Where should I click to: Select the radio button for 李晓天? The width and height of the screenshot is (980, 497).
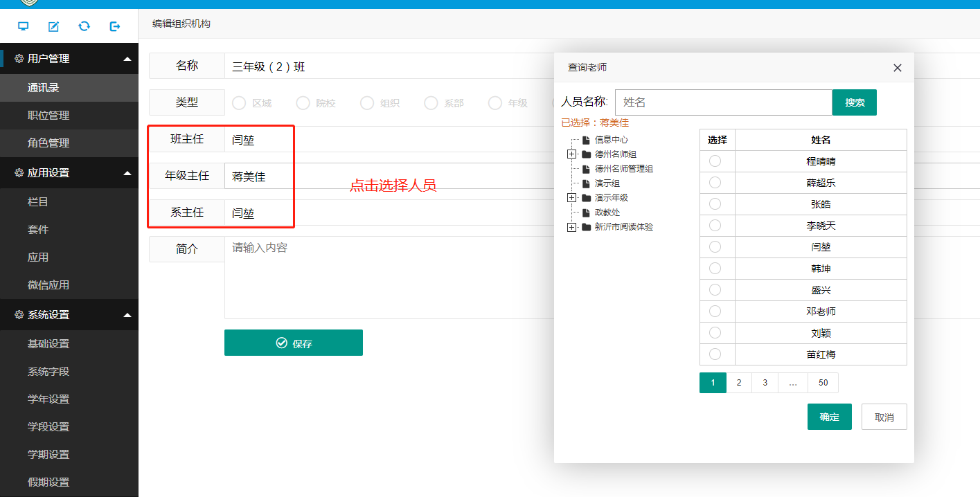coord(715,226)
